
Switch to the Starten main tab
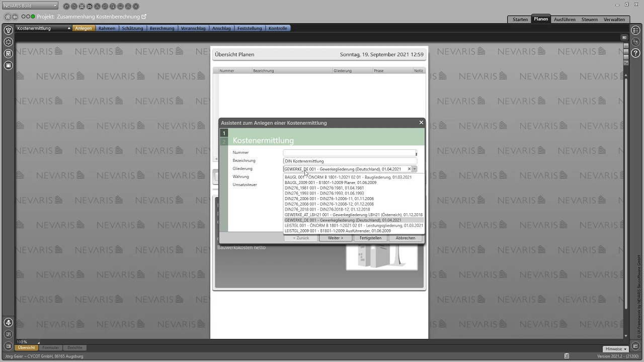point(520,19)
